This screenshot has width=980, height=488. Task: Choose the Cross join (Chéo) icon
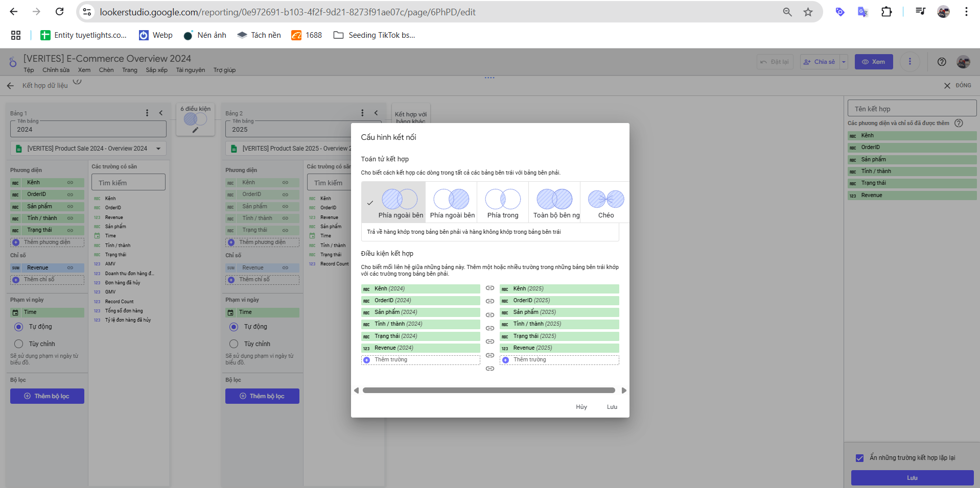point(606,199)
